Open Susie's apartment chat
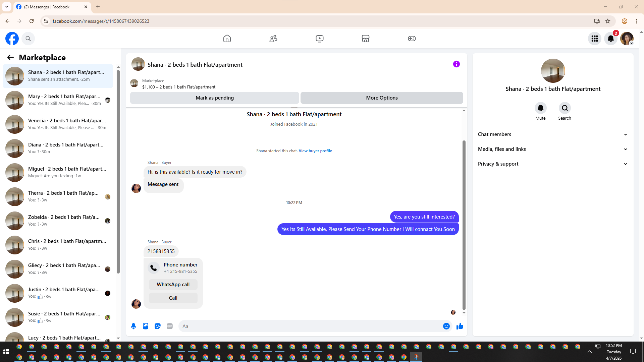Screen dimensions: 644x362 [x=58, y=317]
